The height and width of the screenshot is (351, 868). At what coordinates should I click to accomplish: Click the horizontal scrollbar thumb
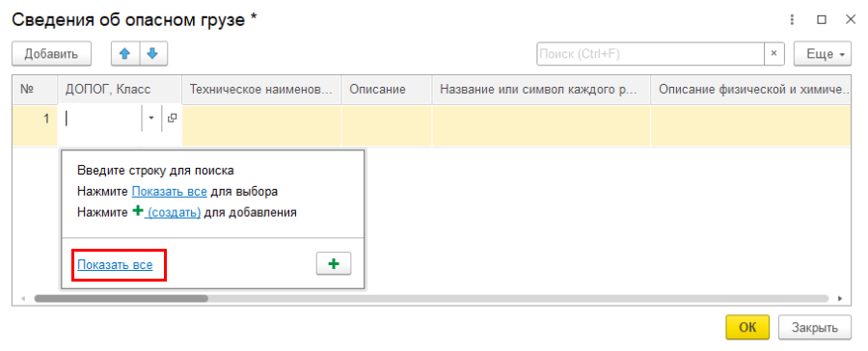121,298
